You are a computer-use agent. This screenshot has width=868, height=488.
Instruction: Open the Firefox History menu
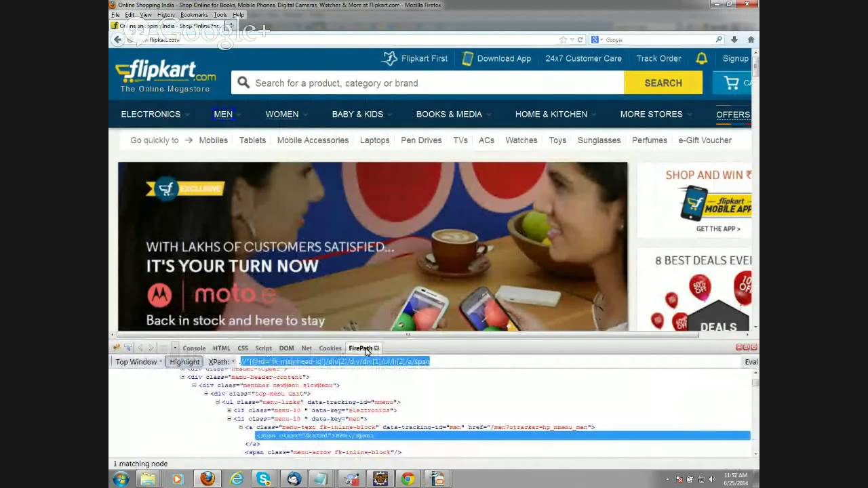point(166,15)
